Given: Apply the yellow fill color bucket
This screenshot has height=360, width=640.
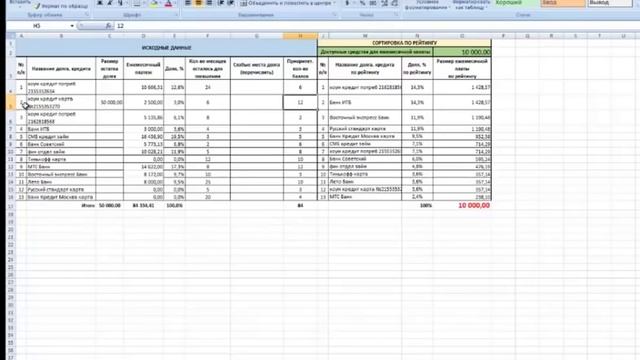Looking at the screenshot, I should click(x=154, y=3).
